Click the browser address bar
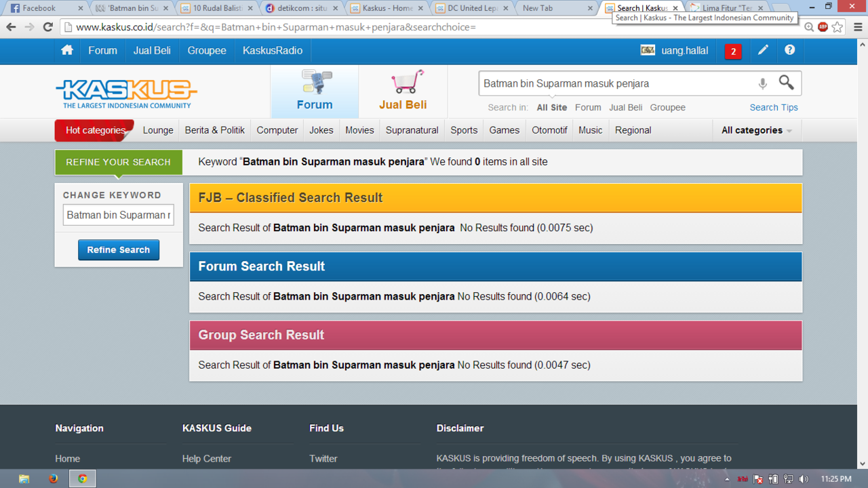The width and height of the screenshot is (868, 488). 431,27
